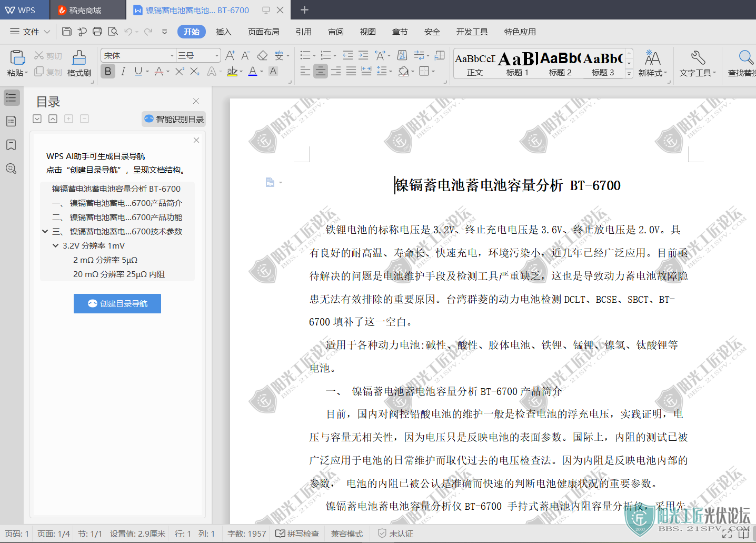Open Find and Replace (查找替换)
The height and width of the screenshot is (543, 756).
click(x=742, y=63)
